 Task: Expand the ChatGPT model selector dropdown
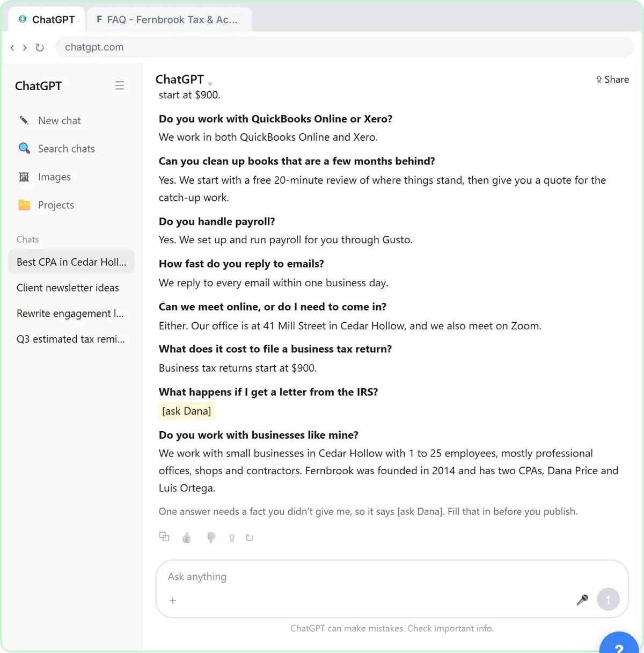click(x=184, y=79)
